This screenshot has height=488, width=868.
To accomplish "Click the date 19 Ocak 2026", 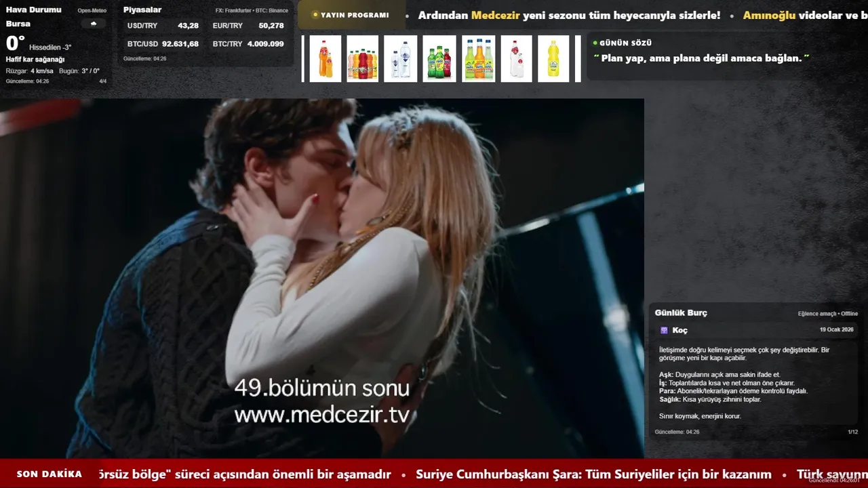I will [x=836, y=329].
